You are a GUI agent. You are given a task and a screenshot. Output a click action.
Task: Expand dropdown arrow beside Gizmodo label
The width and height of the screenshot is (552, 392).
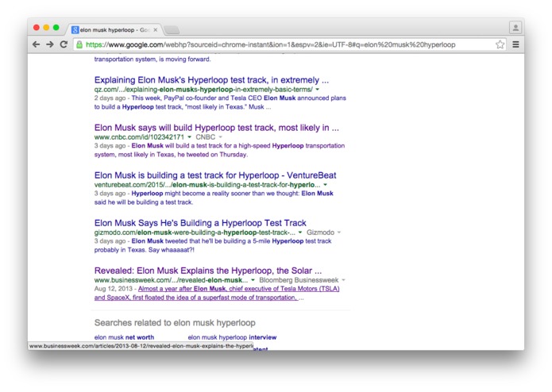point(339,233)
